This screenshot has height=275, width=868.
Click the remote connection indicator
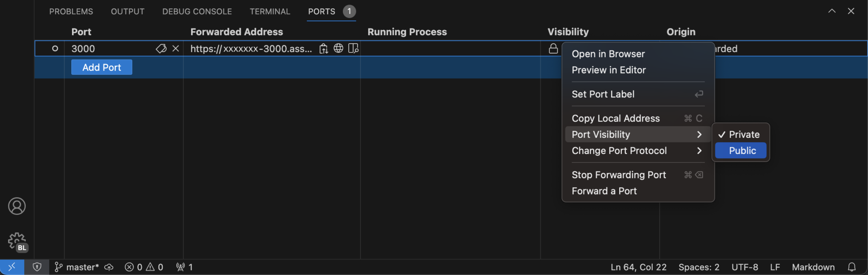(11, 267)
